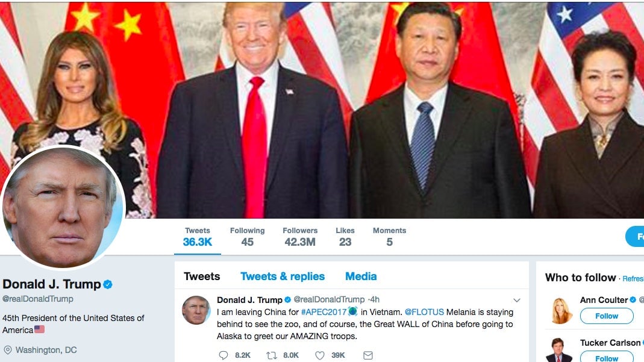
Task: Follow Tucker Carlson
Action: [x=607, y=357]
